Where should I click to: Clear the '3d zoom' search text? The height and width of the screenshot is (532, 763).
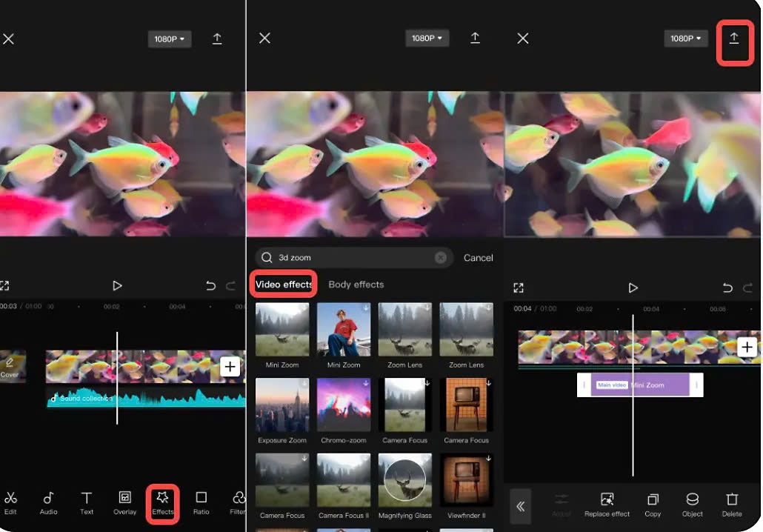(441, 258)
